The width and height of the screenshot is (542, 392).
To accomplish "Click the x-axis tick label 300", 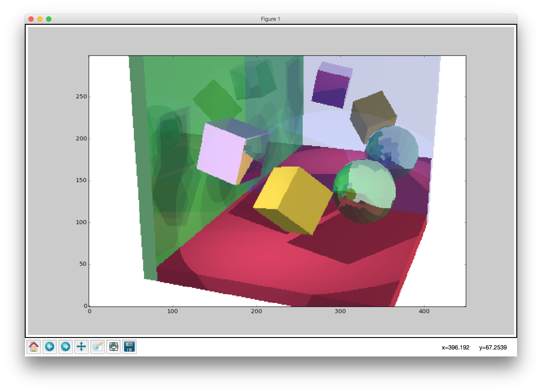I will coord(340,311).
